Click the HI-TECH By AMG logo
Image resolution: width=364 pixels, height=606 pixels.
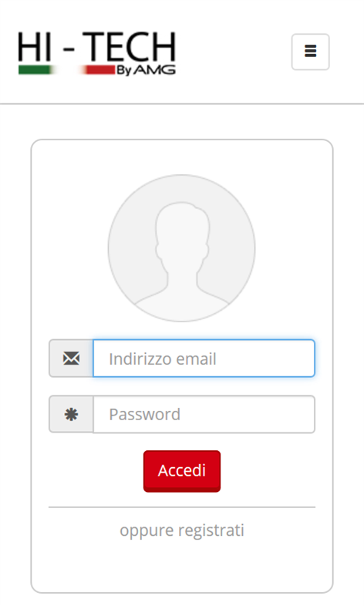(96, 53)
